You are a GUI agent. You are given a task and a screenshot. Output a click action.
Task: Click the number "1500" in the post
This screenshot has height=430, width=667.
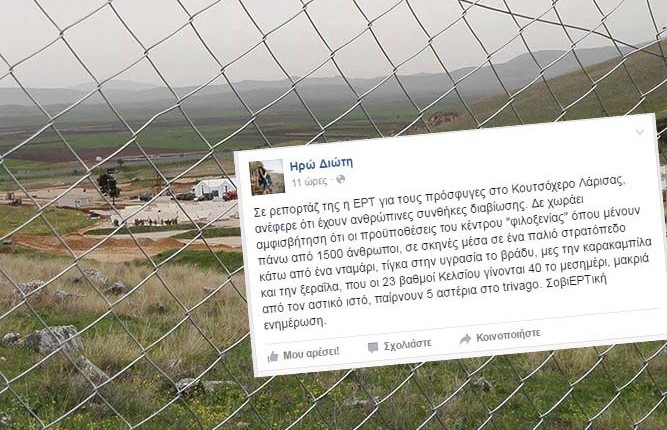click(x=330, y=254)
